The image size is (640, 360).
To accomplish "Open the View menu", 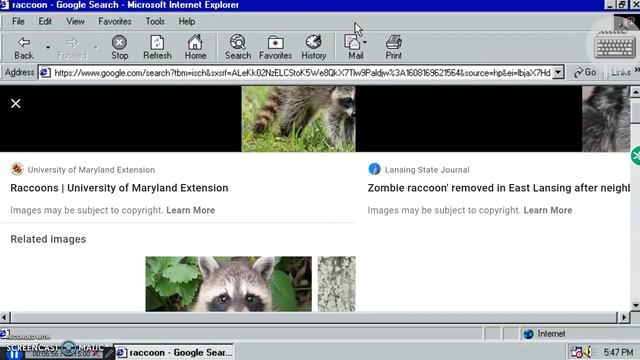I will click(x=75, y=21).
